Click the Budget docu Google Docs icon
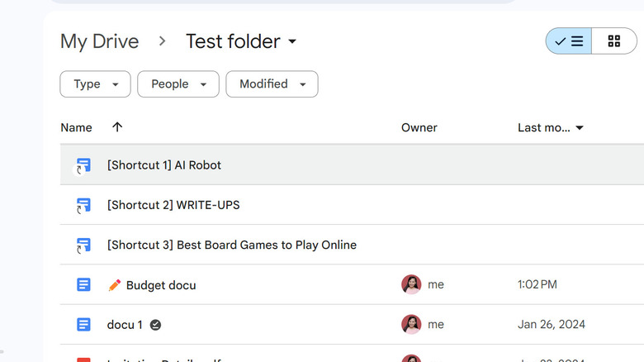The width and height of the screenshot is (644, 362). (83, 285)
